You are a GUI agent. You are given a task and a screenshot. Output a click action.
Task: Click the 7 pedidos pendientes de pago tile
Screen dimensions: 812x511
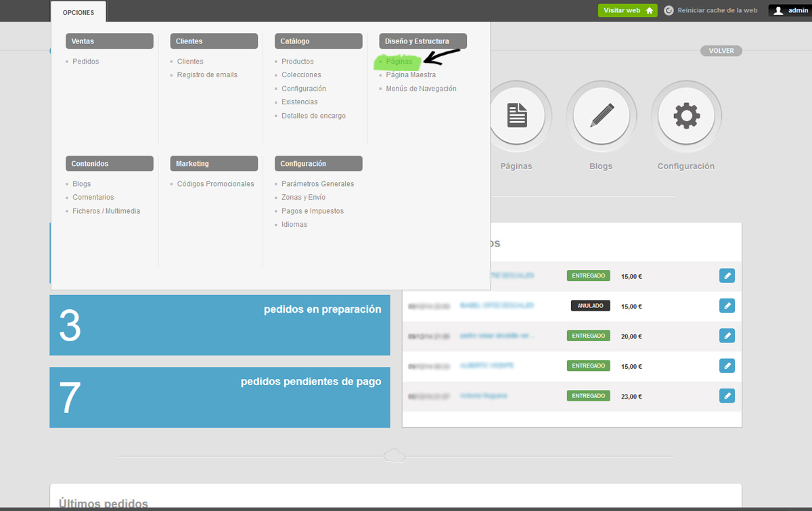tap(220, 397)
